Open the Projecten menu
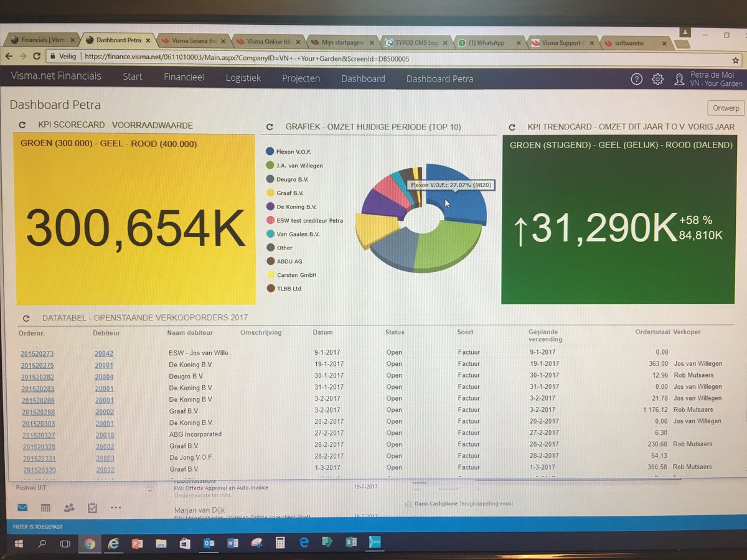 (x=301, y=78)
